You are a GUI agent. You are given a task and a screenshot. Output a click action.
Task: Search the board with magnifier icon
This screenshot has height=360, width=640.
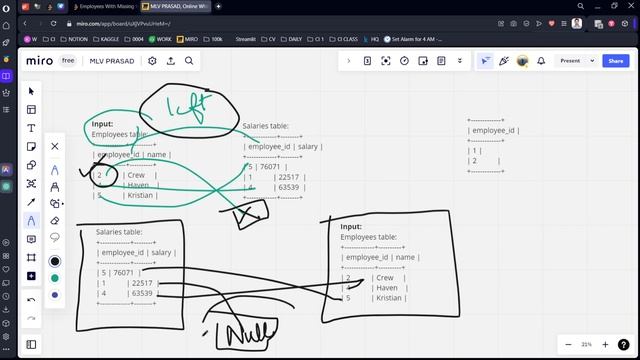pyautogui.click(x=189, y=61)
